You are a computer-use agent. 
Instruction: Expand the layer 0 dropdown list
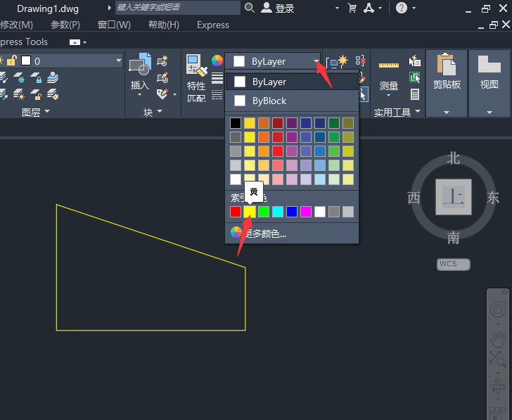pyautogui.click(x=119, y=61)
